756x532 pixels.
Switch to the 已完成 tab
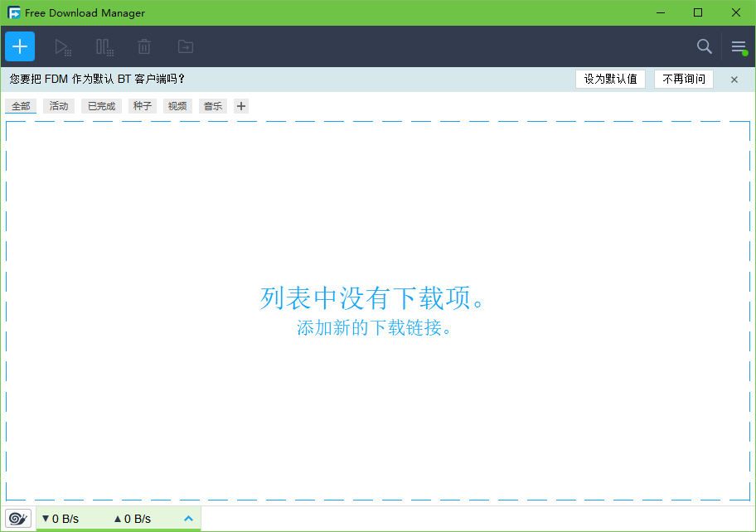click(x=101, y=105)
